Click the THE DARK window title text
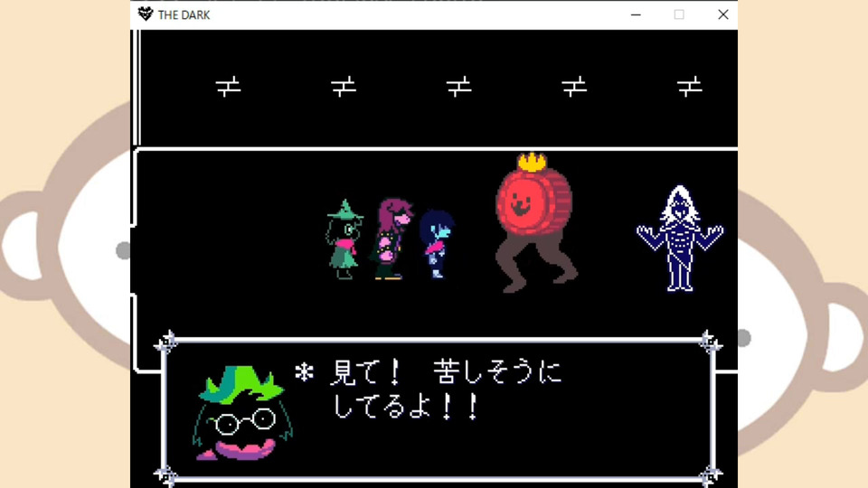The height and width of the screenshot is (488, 868). [184, 15]
